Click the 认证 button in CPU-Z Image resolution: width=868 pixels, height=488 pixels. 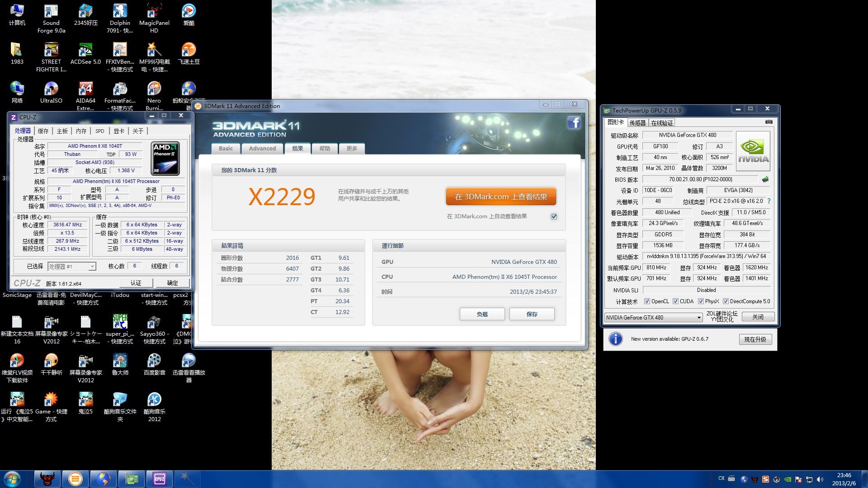tap(136, 283)
